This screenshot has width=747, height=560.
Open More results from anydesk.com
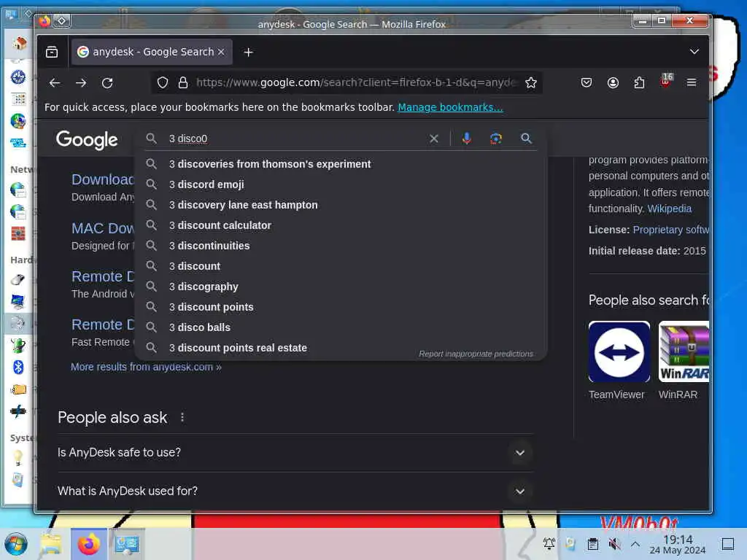click(146, 367)
